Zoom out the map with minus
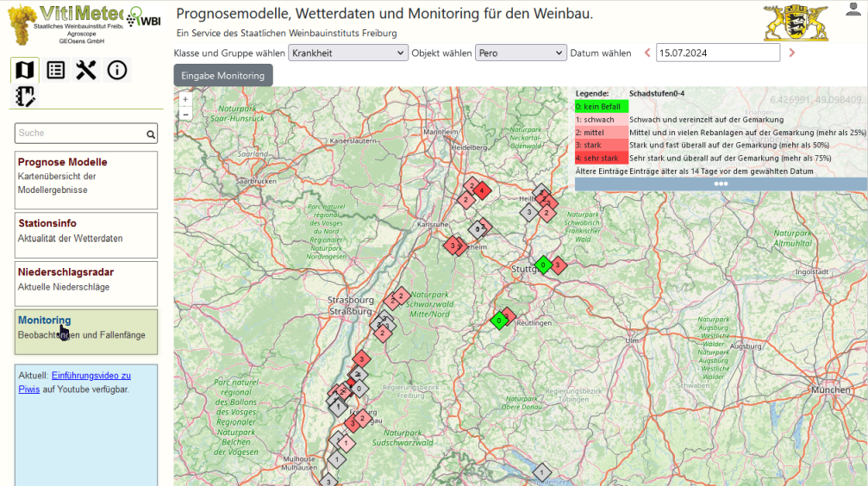 185,115
